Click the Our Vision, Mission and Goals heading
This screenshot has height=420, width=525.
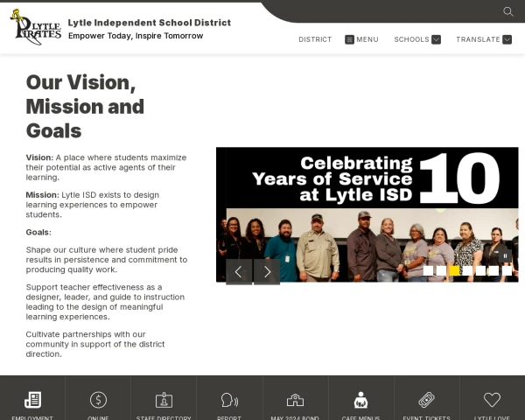pyautogui.click(x=85, y=107)
